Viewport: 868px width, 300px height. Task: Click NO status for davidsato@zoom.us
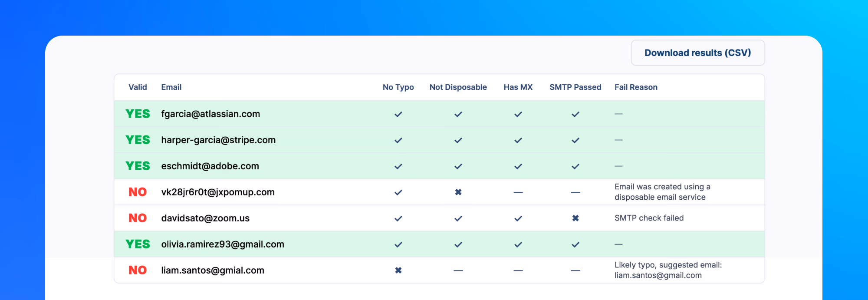click(138, 218)
